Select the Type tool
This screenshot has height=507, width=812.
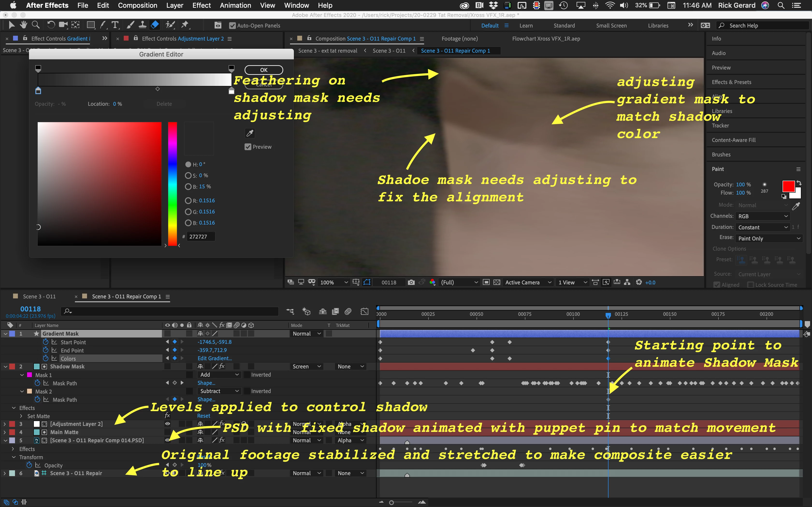click(x=115, y=25)
